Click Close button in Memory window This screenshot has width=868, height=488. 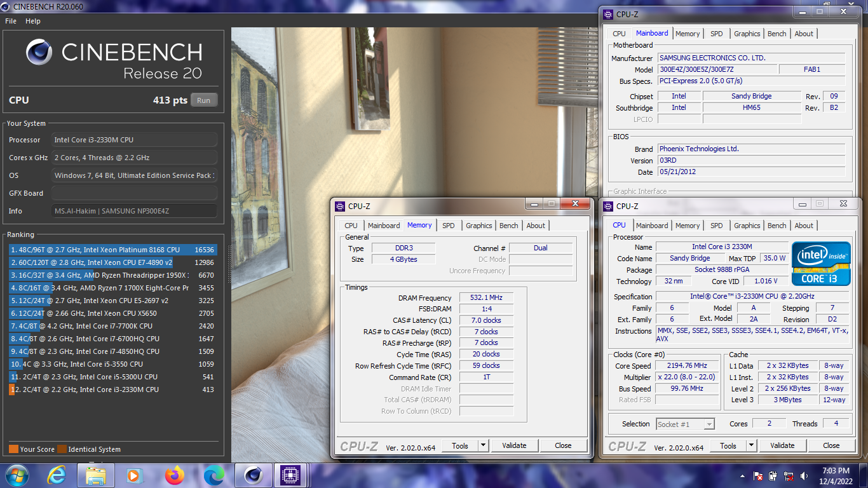pos(563,445)
